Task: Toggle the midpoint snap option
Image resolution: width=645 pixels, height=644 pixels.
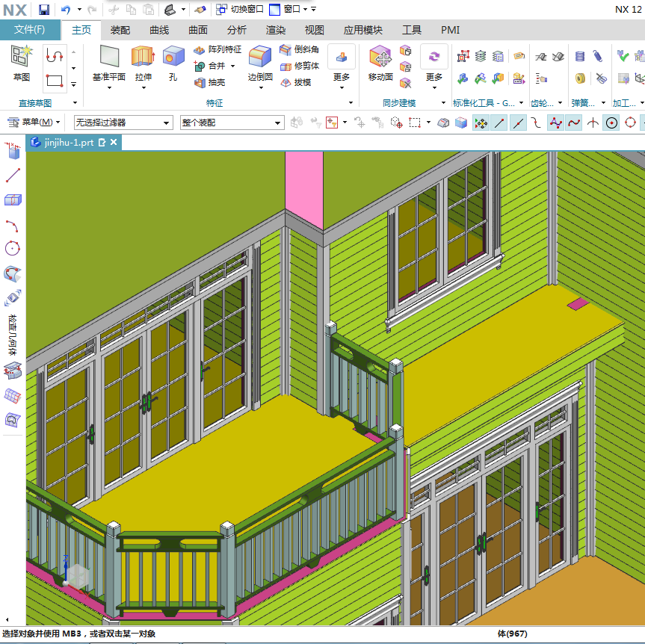Action: (517, 123)
